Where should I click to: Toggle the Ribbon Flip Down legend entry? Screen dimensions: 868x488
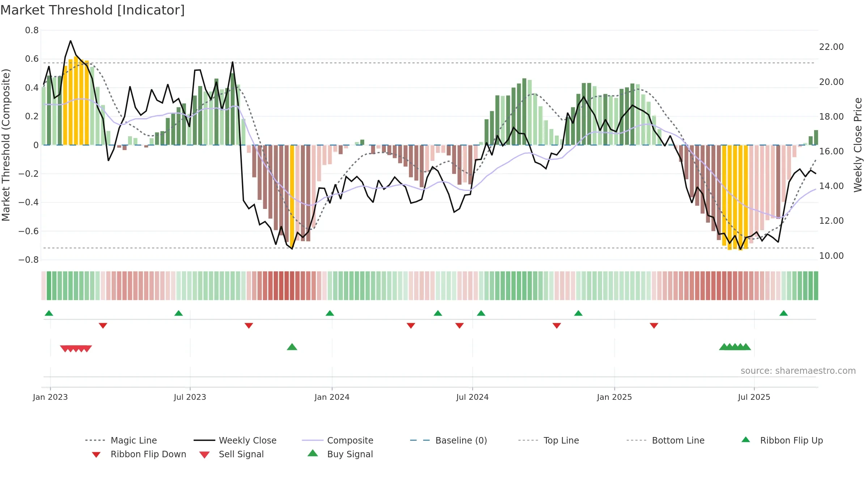click(x=139, y=454)
